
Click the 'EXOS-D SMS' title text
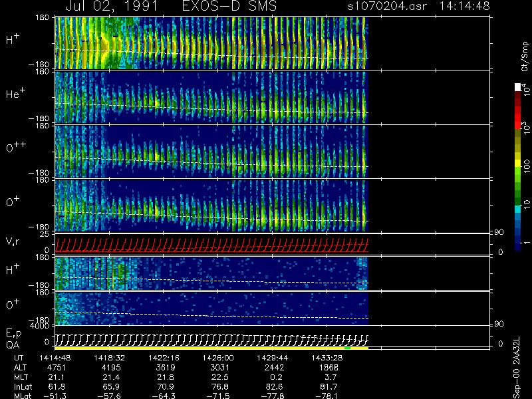coord(229,6)
